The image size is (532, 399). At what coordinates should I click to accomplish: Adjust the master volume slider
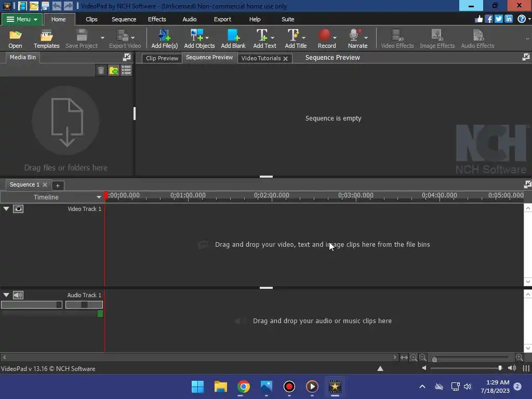[500, 368]
